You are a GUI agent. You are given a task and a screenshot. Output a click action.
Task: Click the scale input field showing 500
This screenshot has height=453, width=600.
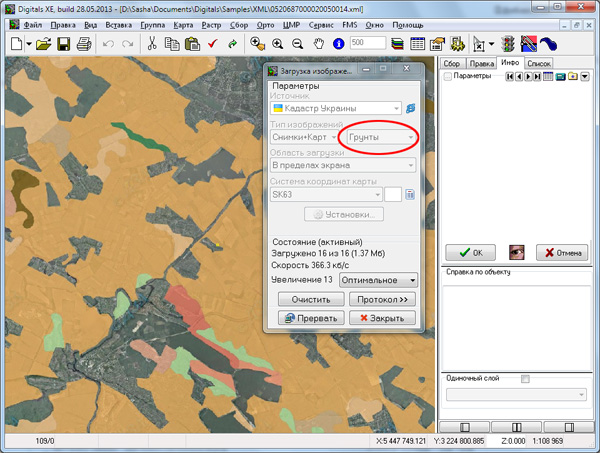click(368, 44)
